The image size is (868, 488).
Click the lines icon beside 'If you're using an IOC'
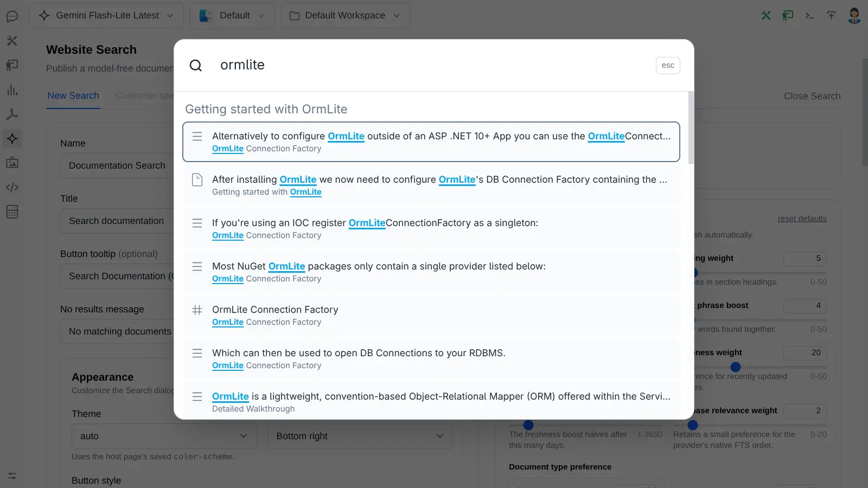pyautogui.click(x=197, y=223)
